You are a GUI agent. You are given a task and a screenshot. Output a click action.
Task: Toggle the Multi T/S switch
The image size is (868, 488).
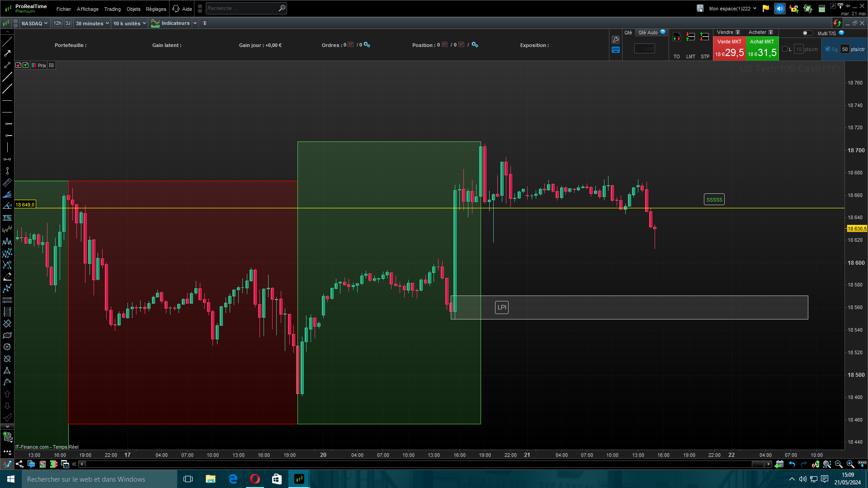807,33
